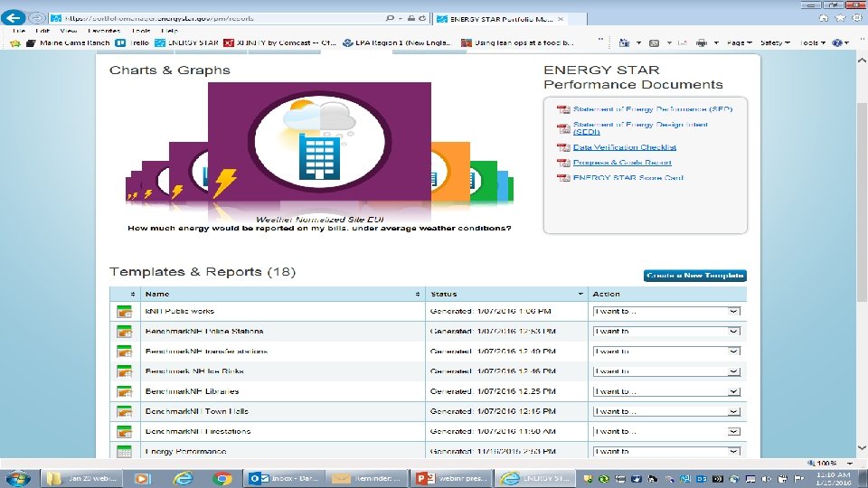Open the EPA Region 1 favorites bookmark
This screenshot has width=868, height=488.
point(397,42)
